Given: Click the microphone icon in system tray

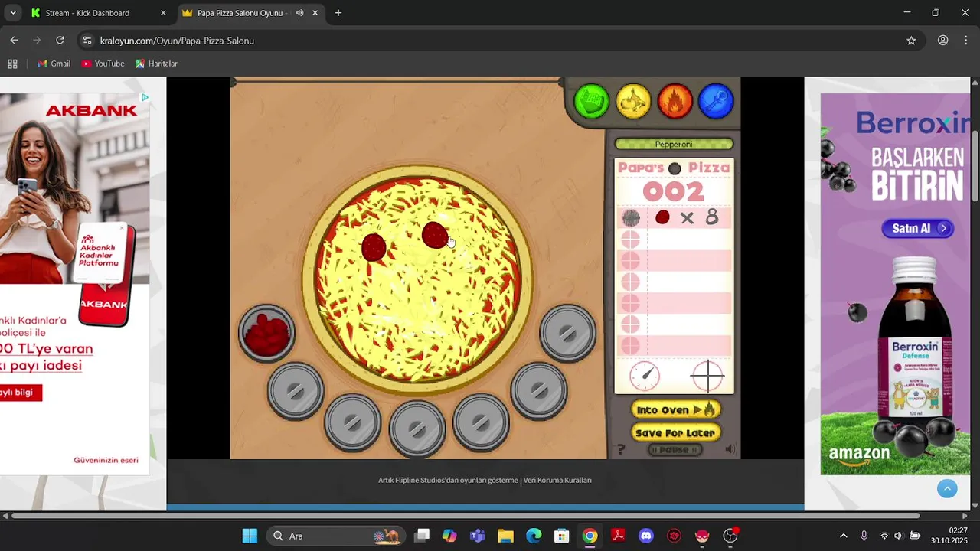Looking at the screenshot, I should [x=864, y=536].
